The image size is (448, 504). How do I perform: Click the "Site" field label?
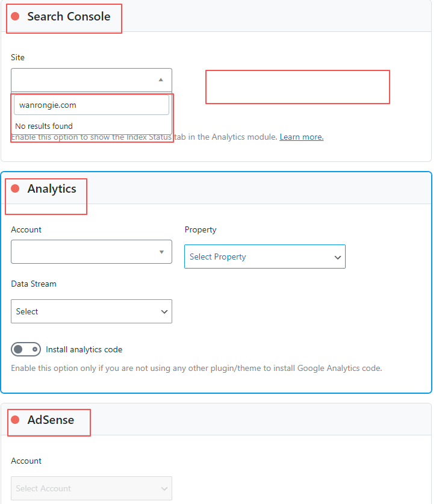(x=17, y=57)
